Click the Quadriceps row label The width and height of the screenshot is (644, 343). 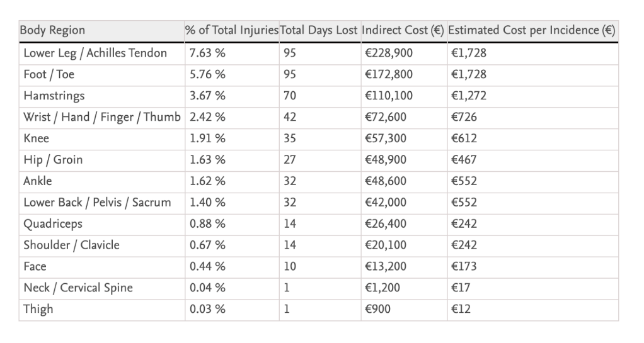point(53,224)
